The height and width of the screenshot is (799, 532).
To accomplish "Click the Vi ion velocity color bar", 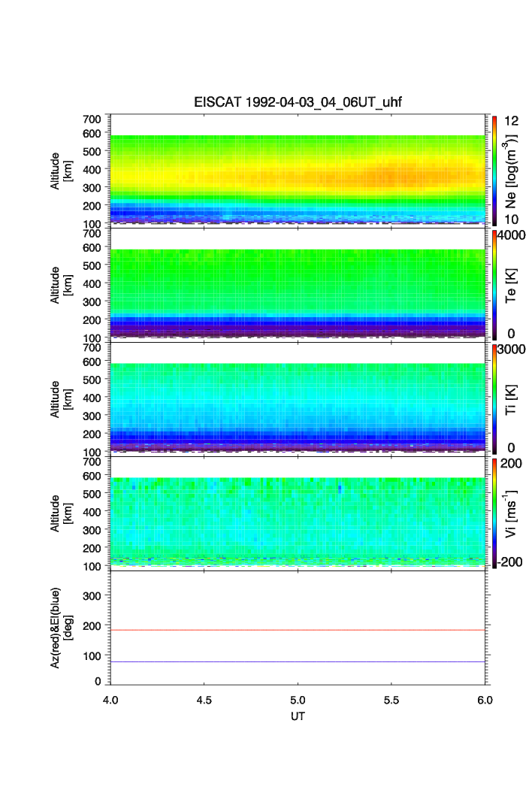I will (494, 513).
